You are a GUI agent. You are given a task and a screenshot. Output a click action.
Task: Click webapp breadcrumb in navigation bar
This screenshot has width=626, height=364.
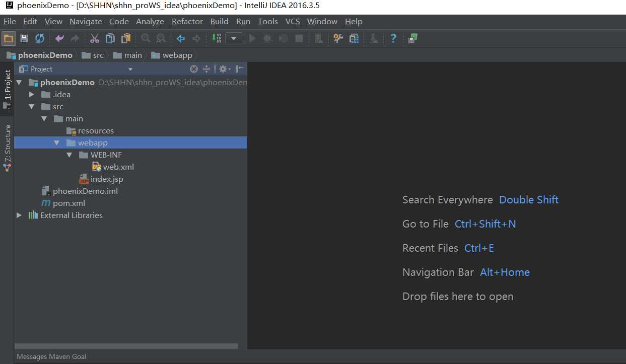[x=172, y=55]
